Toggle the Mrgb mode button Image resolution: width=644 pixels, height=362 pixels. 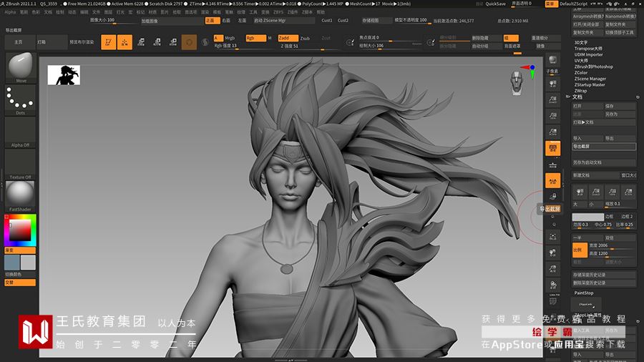pyautogui.click(x=229, y=38)
